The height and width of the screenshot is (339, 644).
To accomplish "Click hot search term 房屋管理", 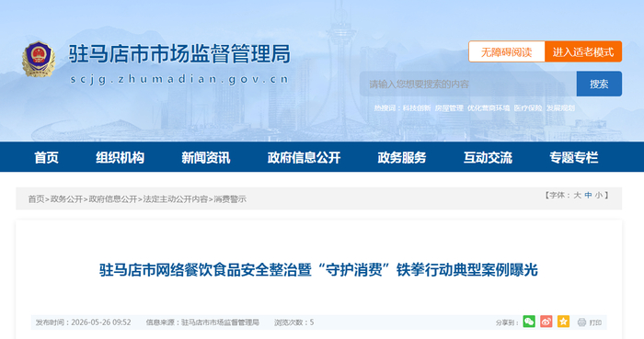I will 449,108.
